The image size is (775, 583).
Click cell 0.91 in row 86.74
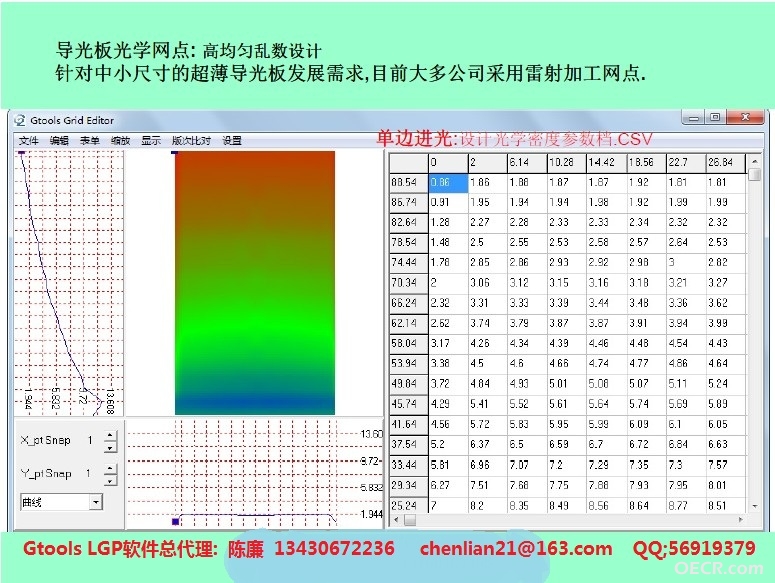448,203
